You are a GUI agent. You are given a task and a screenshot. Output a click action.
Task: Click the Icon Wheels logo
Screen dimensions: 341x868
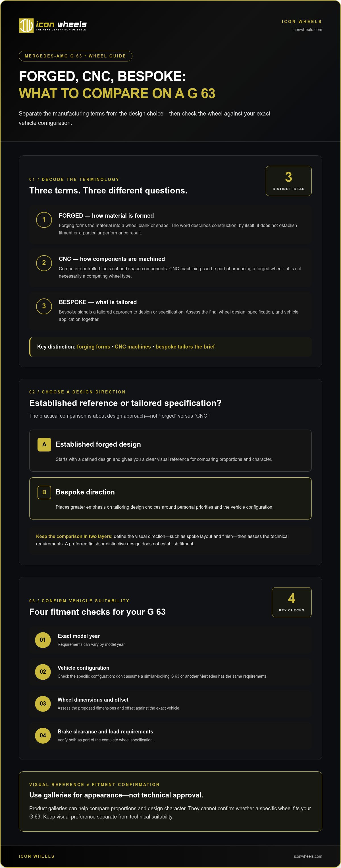[53, 25]
